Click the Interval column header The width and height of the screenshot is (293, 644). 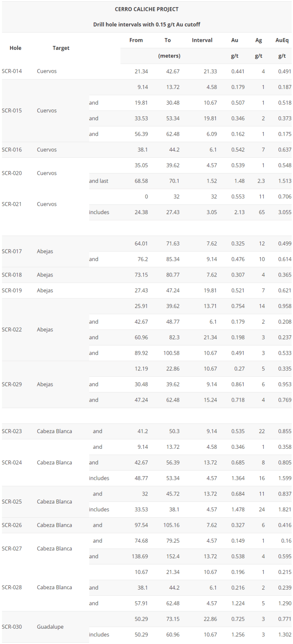click(202, 40)
